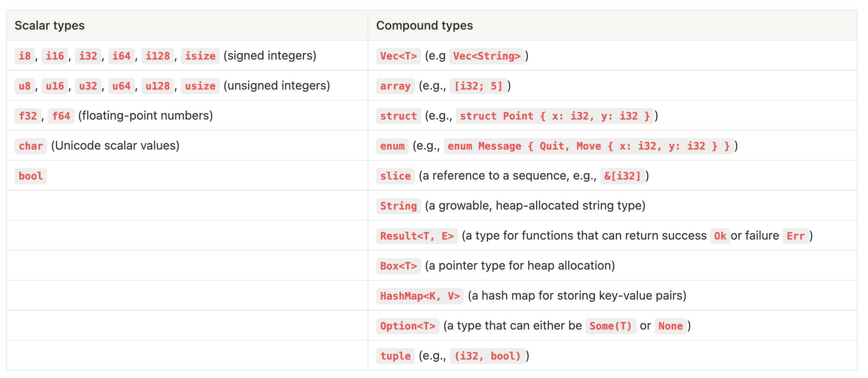The height and width of the screenshot is (378, 868).
Task: Select the f32 code tag
Action: 28,116
